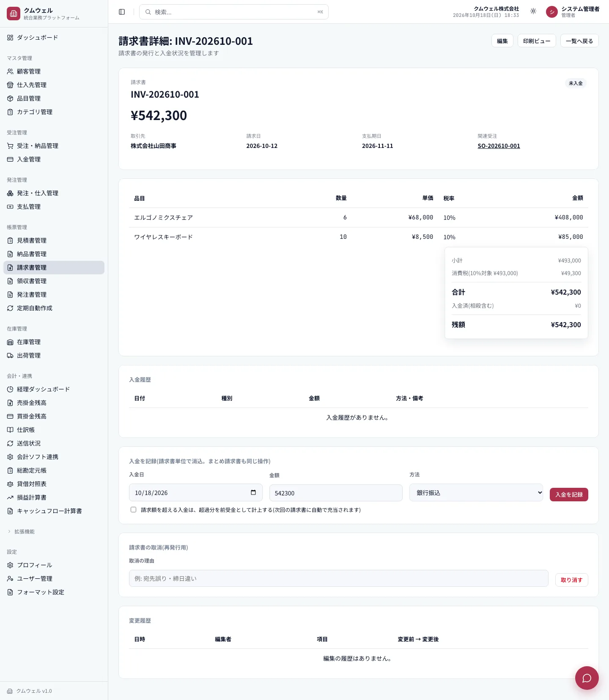
Task: Click the calendar icon in 入金日 field
Action: coord(253,492)
